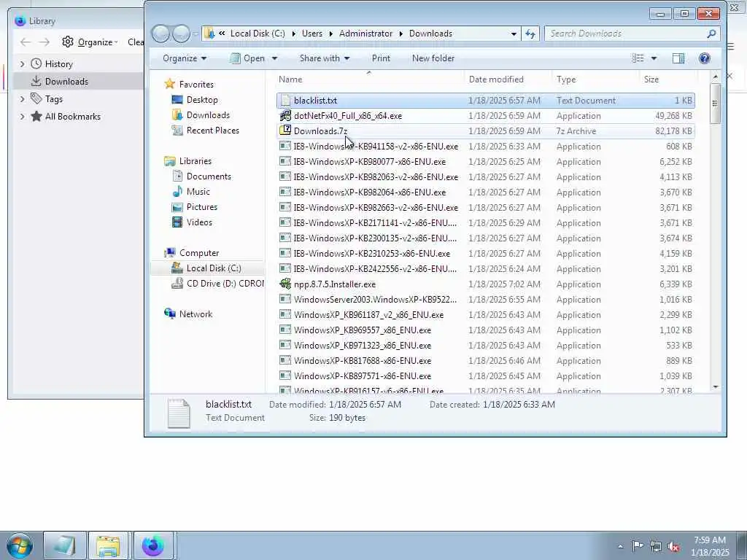The height and width of the screenshot is (560, 747).
Task: Select the Downloads.7z archive icon
Action: pos(285,131)
